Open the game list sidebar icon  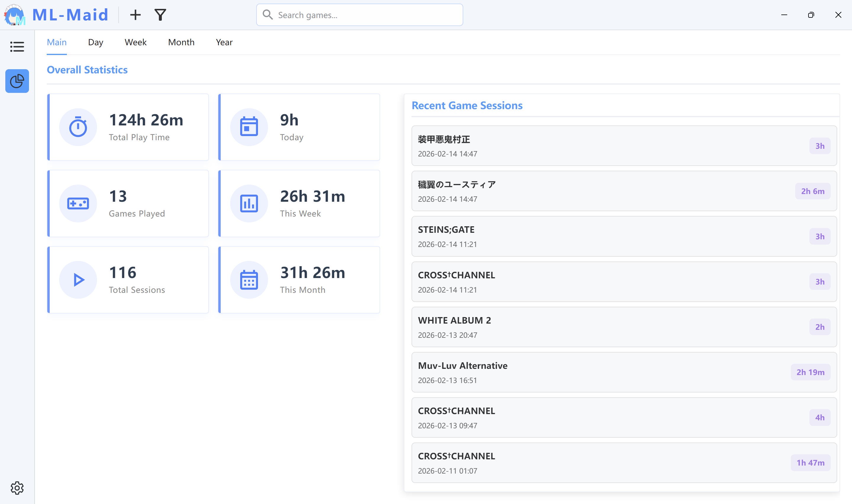click(17, 46)
